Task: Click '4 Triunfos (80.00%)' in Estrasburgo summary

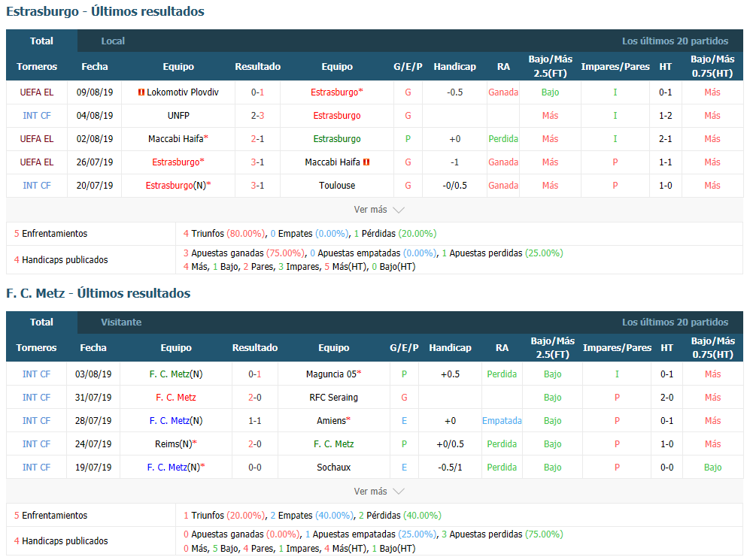Action: click(224, 234)
